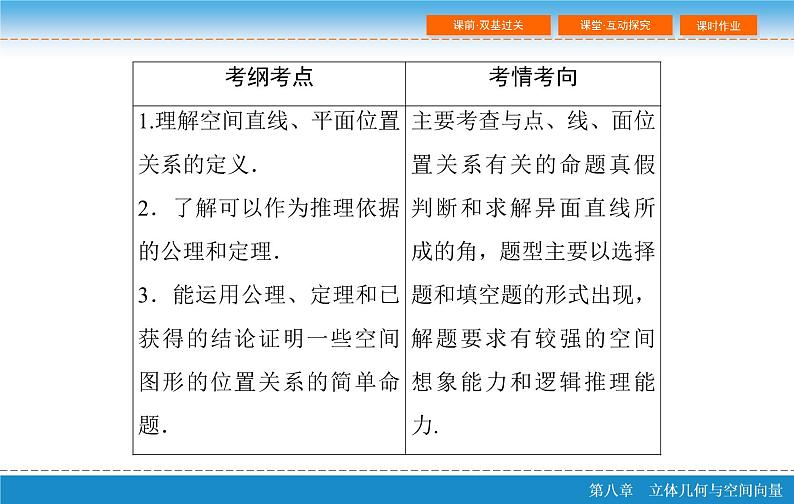The image size is (794, 504).
Task: Select the 考纲考点 table header
Action: coord(269,77)
